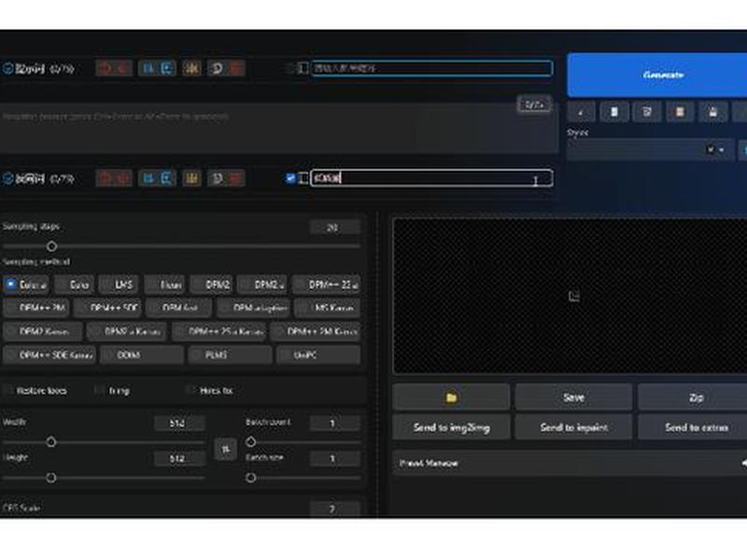
Task: Enable the Tiling checkbox
Action: (x=99, y=390)
